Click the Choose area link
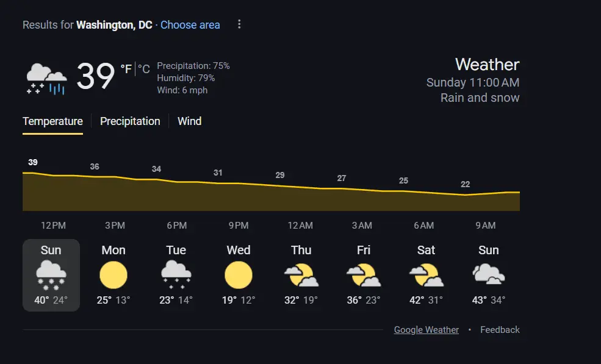 point(190,25)
